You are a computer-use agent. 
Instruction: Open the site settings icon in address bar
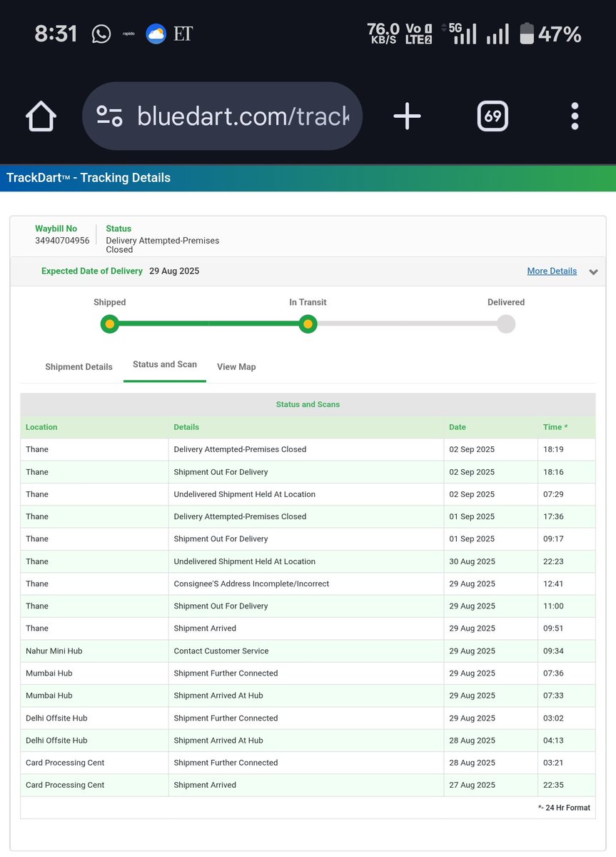coord(109,116)
